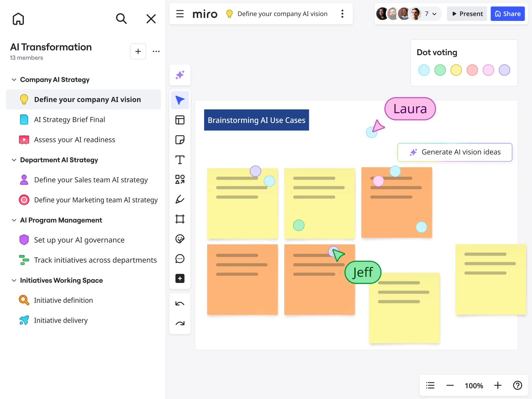Image resolution: width=532 pixels, height=399 pixels.
Task: Open the shapes and connectors tool
Action: click(x=180, y=180)
